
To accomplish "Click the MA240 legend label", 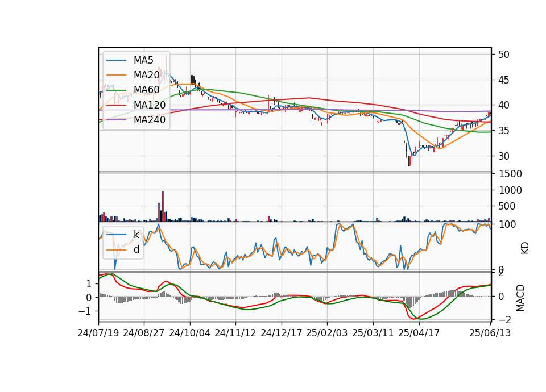I will [x=150, y=120].
